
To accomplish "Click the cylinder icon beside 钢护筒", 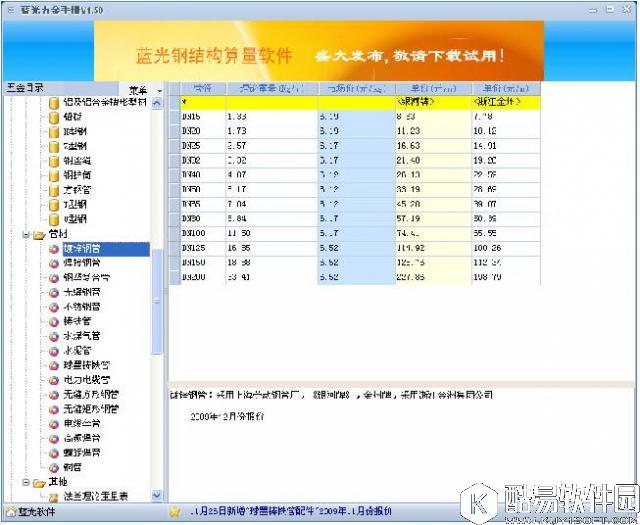I will [x=53, y=176].
